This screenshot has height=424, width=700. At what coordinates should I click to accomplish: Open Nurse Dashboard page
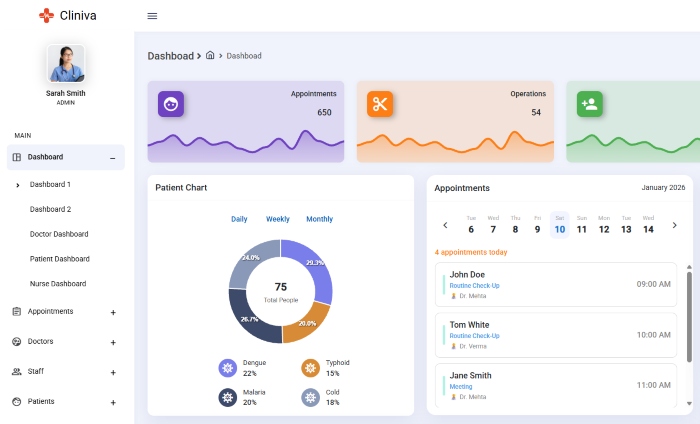[x=58, y=284]
